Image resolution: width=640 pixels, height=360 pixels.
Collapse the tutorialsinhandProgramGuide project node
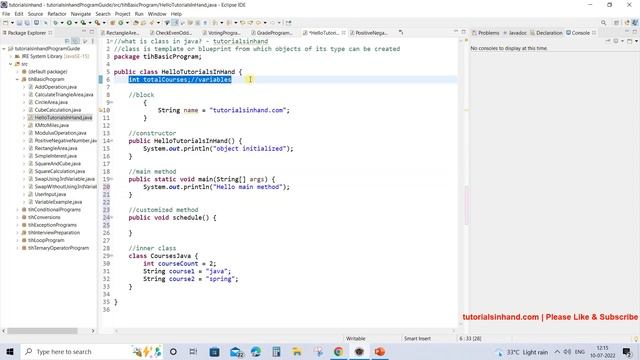[4, 49]
